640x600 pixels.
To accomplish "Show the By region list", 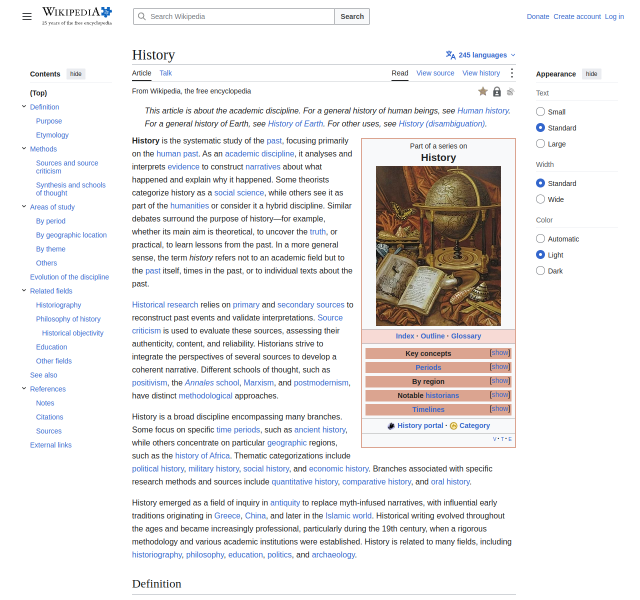I will pyautogui.click(x=500, y=380).
